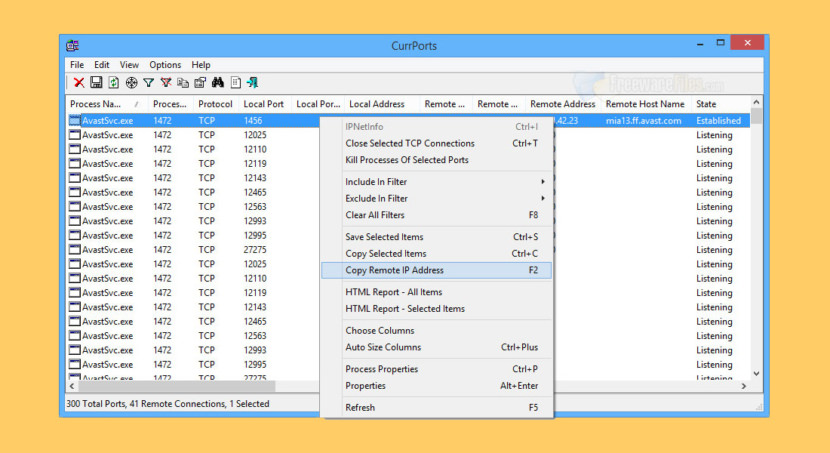Click the CurrPorts app icon in title bar
Screen dimensions: 830x453
tap(73, 46)
